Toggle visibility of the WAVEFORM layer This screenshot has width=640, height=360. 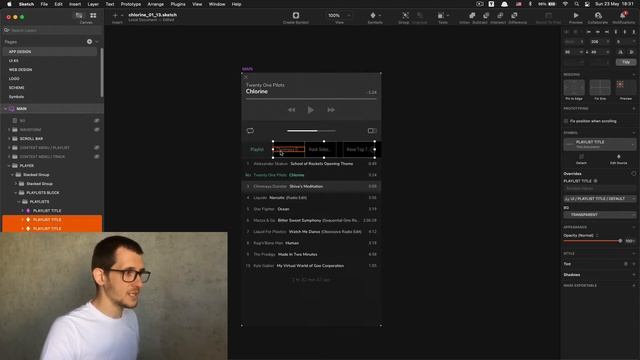click(97, 130)
